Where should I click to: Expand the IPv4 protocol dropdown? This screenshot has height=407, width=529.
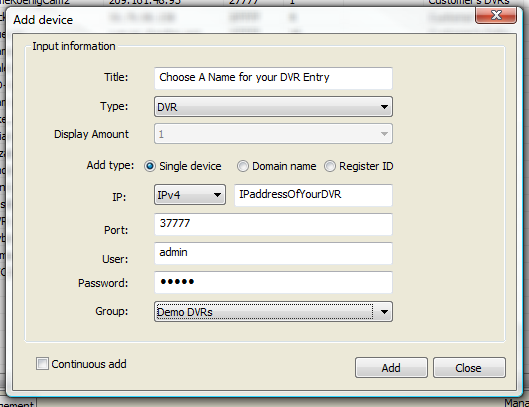[190, 195]
